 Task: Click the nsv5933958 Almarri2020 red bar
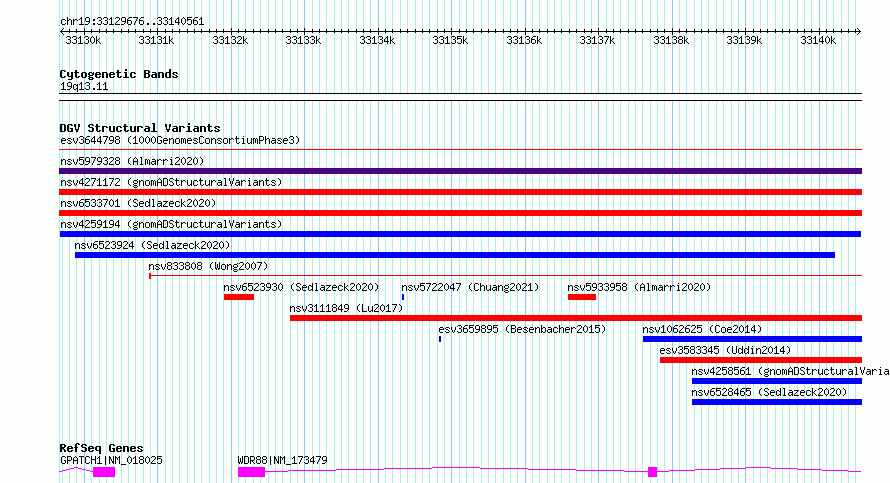click(x=582, y=297)
